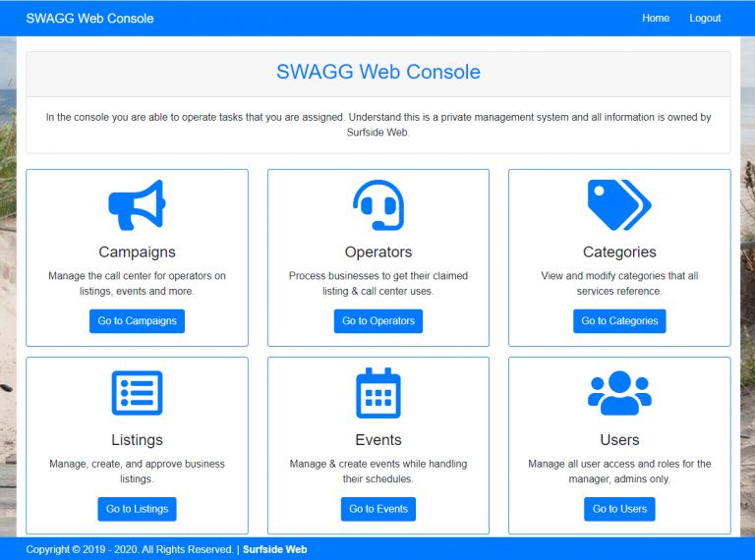
Task: Click the text 'Process businesses to get their claimed'
Action: click(377, 276)
